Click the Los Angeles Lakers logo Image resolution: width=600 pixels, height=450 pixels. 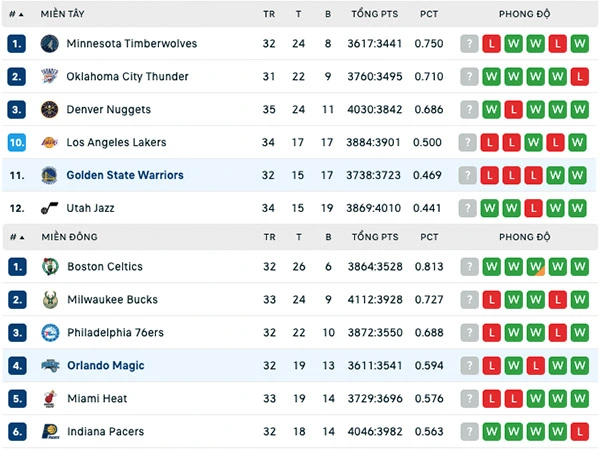50,142
